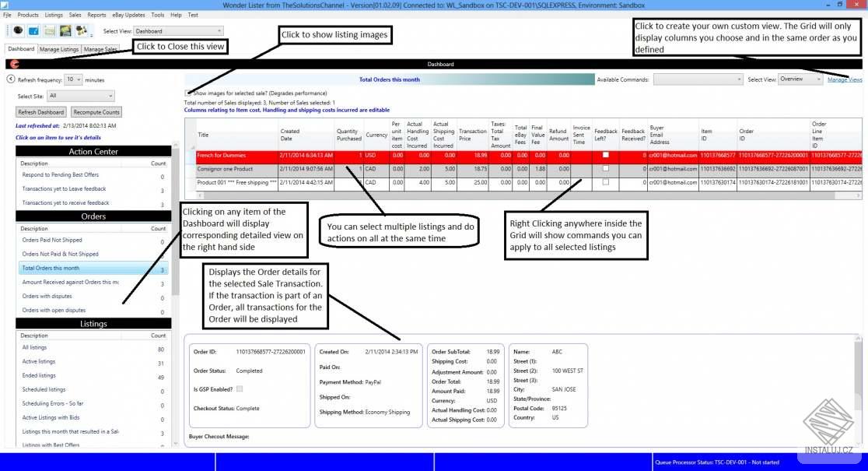
Task: Switch to the Dashboard tab
Action: pos(21,49)
